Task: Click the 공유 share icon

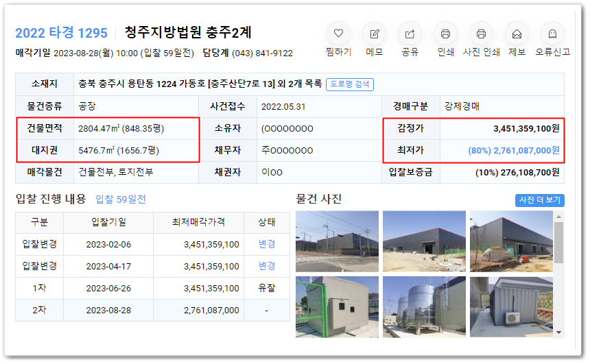Action: coord(410,34)
